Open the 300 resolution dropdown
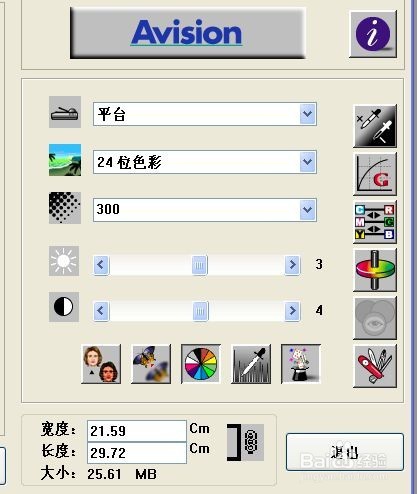Screen dimensions: 417x494 [x=205, y=210]
